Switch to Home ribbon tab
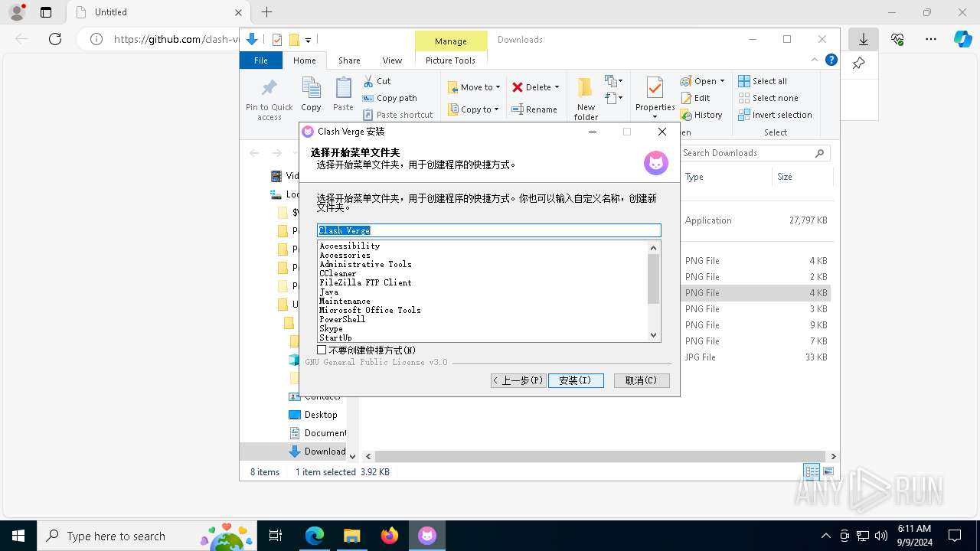This screenshot has height=551, width=980. click(304, 60)
